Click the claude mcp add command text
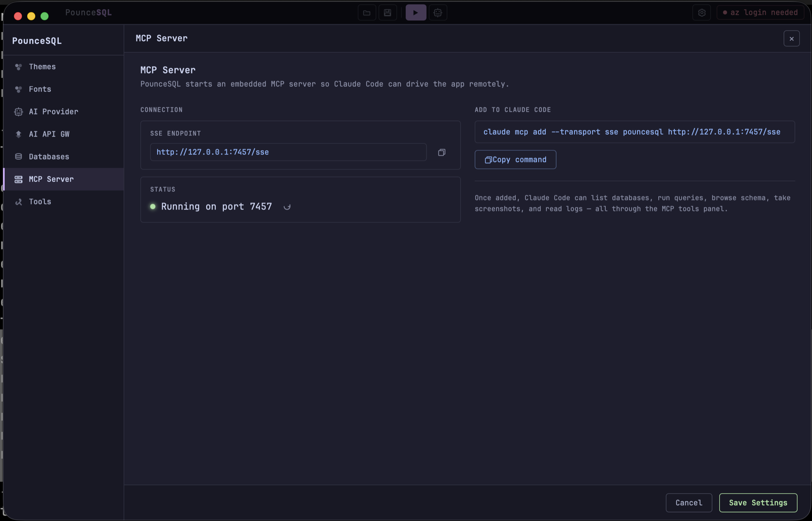The height and width of the screenshot is (521, 812). [632, 132]
